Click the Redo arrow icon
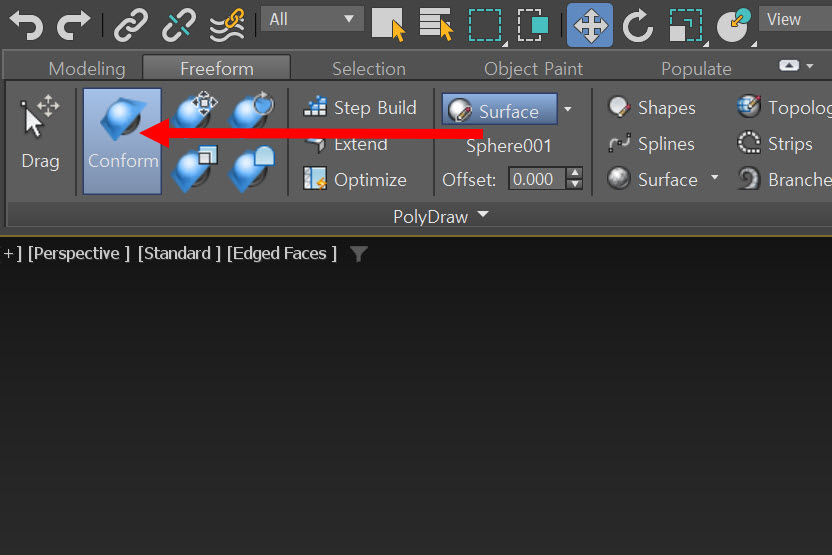Viewport: 832px width, 555px height. coord(73,25)
